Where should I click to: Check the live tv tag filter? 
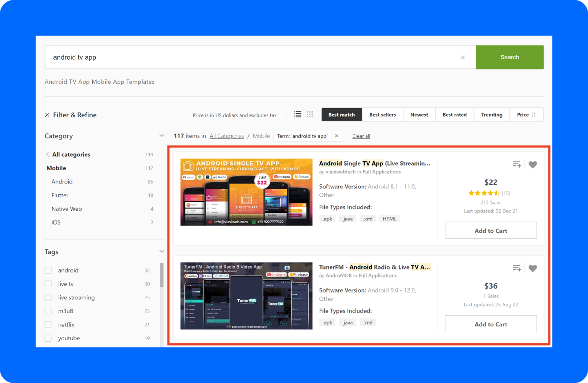point(48,284)
